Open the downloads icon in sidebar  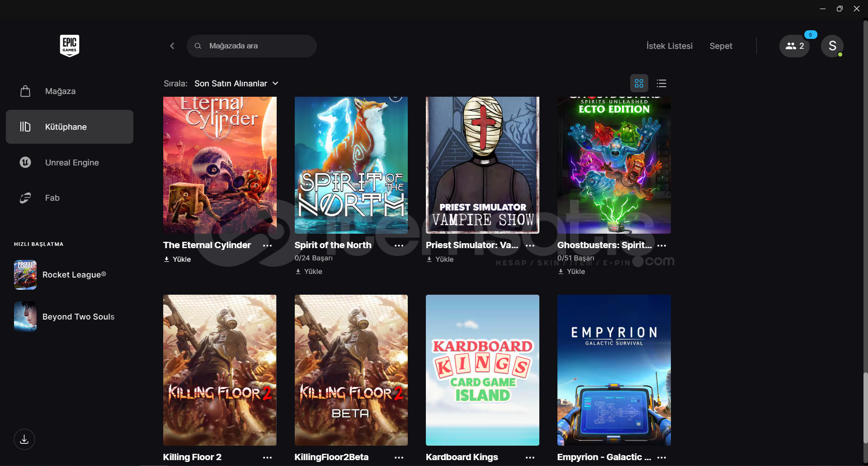24,439
